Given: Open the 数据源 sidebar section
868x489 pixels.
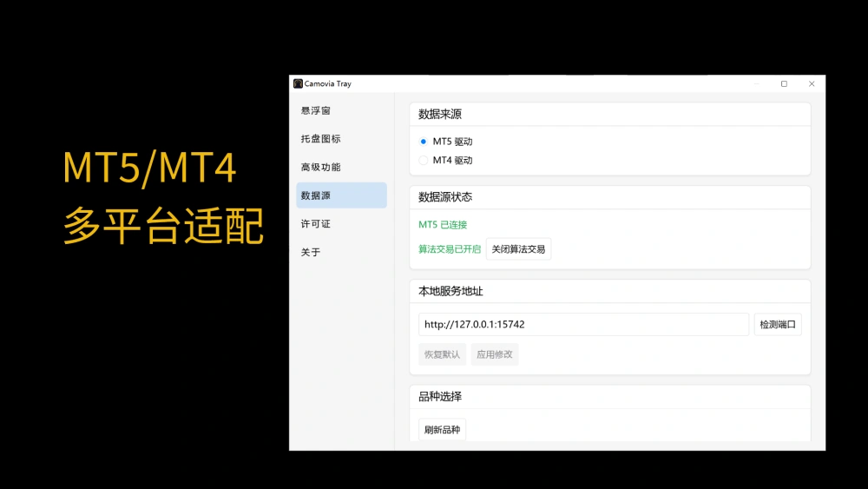Looking at the screenshot, I should pos(341,195).
